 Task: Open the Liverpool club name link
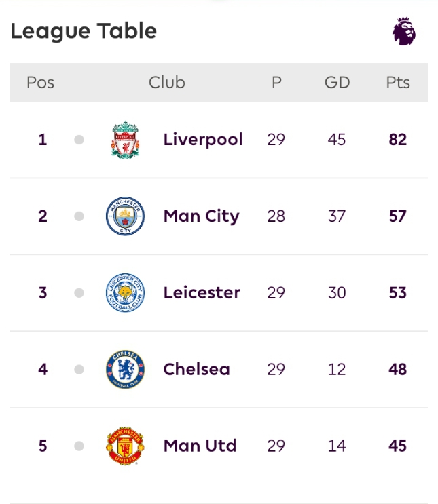click(x=203, y=140)
